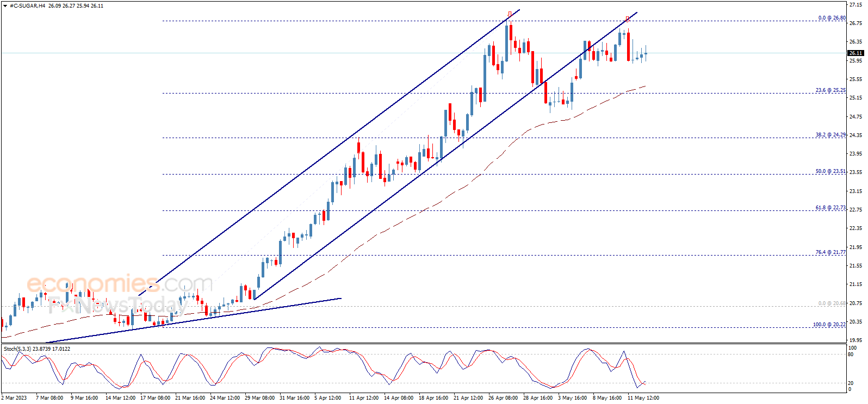Select the 14 Mar 12:00 time label
The width and height of the screenshot is (868, 404).
click(x=120, y=398)
